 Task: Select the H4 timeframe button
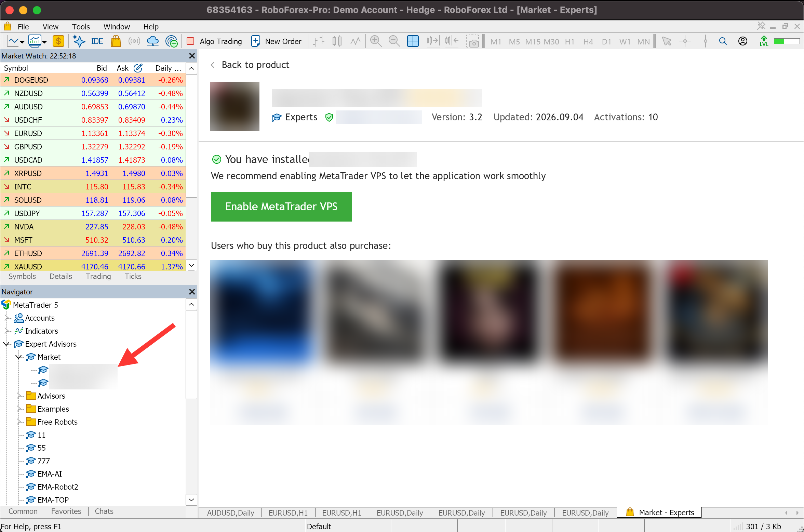(588, 42)
